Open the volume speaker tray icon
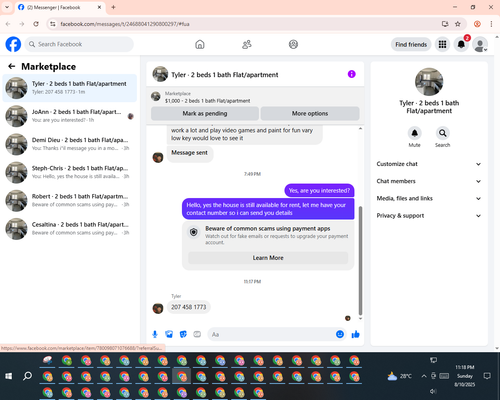 (433, 391)
